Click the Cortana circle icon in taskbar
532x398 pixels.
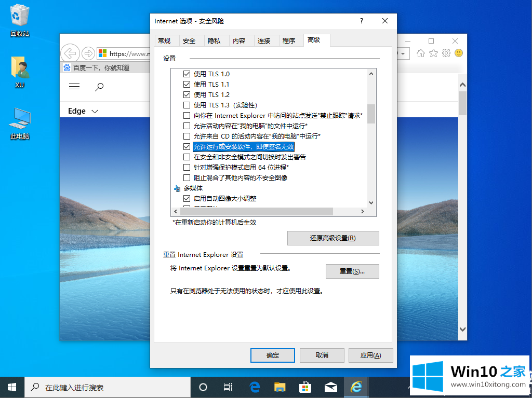[x=203, y=387]
